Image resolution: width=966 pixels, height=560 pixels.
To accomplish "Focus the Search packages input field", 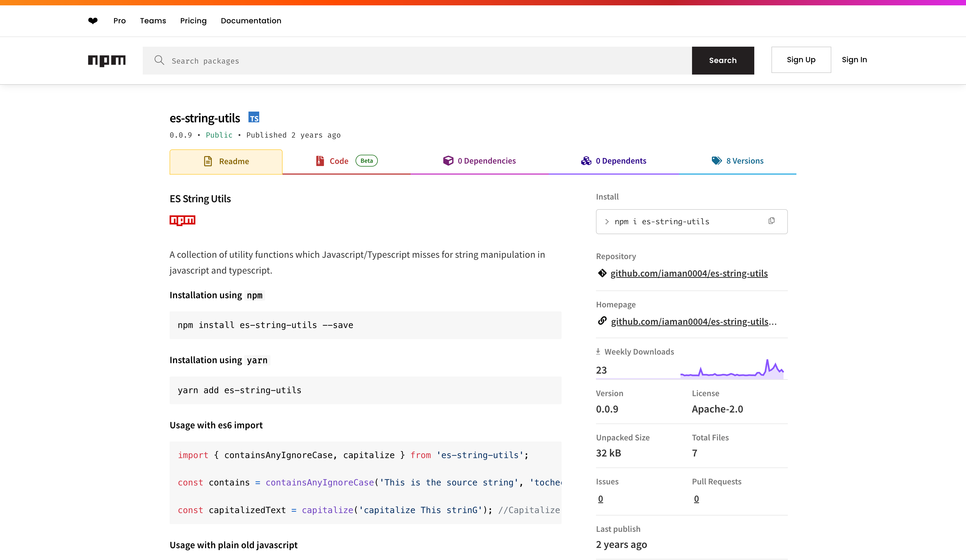I will pyautogui.click(x=417, y=61).
